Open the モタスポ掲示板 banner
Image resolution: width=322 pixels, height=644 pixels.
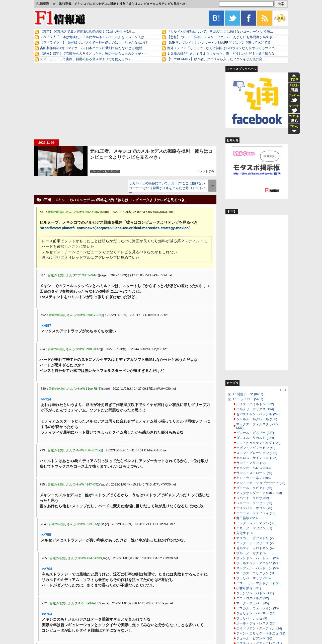pos(257,171)
